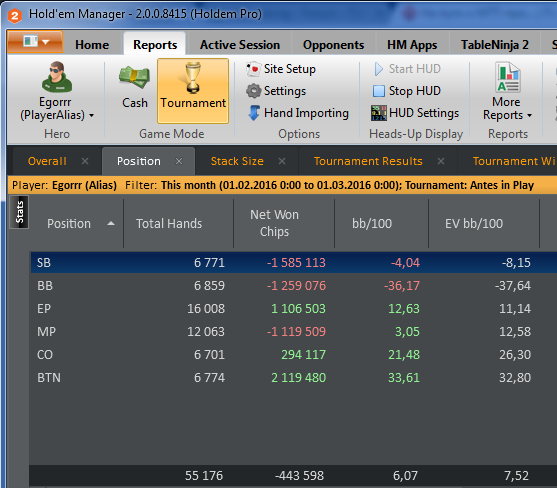Open HUD Settings icon
This screenshot has height=488, width=557.
379,113
